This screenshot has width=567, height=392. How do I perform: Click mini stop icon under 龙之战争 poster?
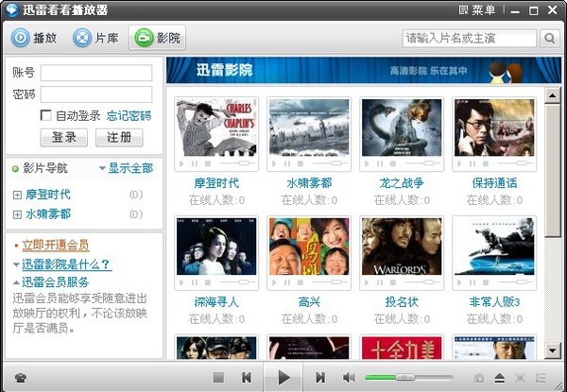click(x=393, y=163)
